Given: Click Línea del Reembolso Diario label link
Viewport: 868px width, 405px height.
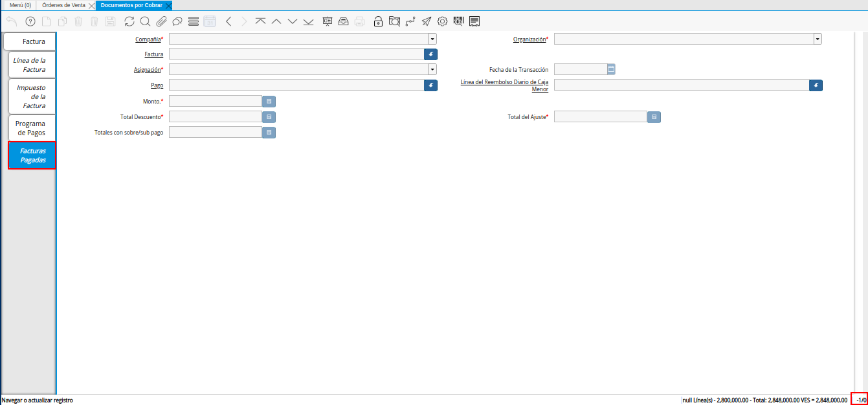Looking at the screenshot, I should pyautogui.click(x=504, y=85).
